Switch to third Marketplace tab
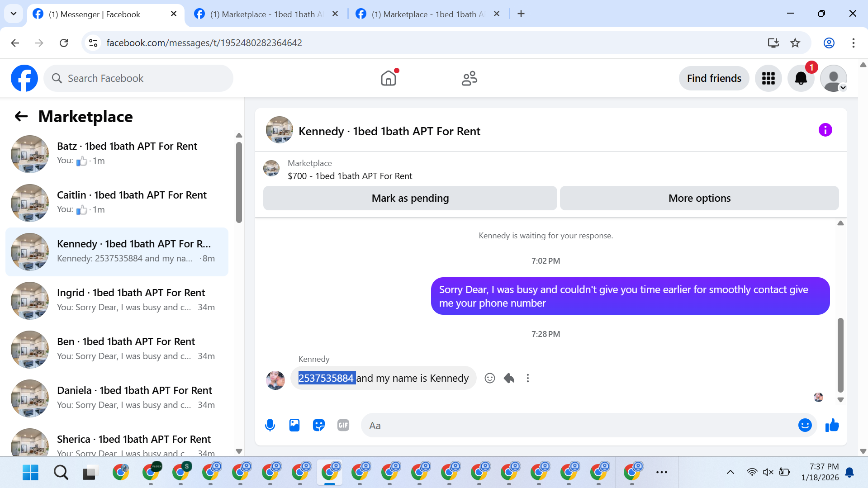The width and height of the screenshot is (868, 488). click(x=427, y=14)
